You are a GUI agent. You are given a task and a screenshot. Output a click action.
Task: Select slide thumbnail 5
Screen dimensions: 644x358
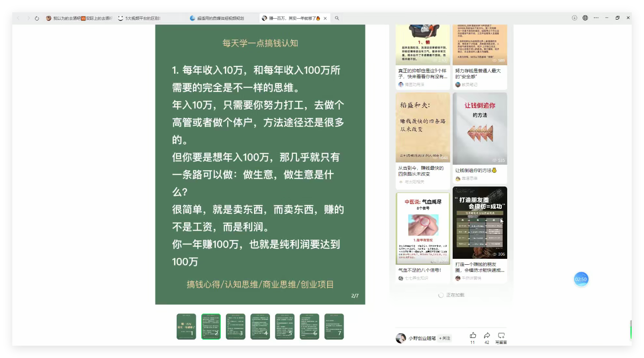(285, 327)
